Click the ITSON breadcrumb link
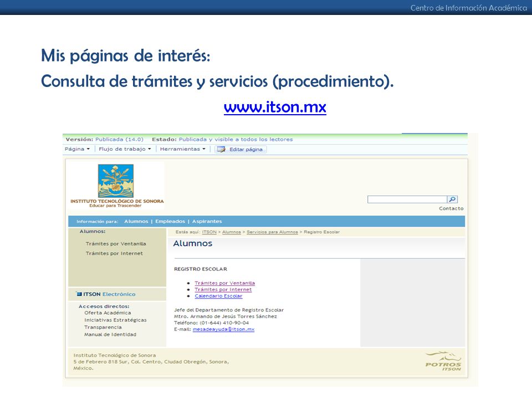 click(209, 232)
